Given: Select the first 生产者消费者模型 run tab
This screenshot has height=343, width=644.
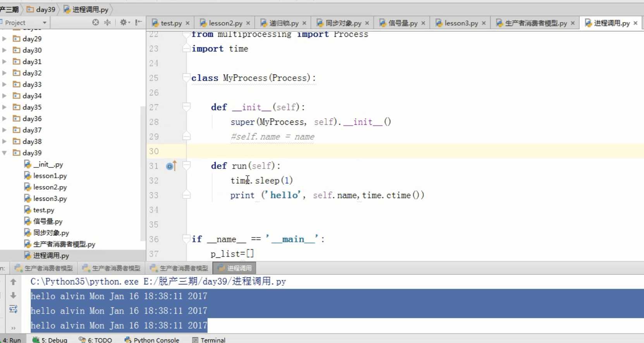Looking at the screenshot, I should [x=44, y=268].
